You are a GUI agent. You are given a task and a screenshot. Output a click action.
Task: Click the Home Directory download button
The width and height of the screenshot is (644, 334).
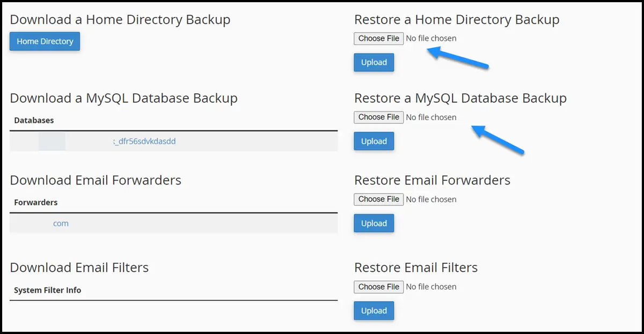tap(45, 41)
